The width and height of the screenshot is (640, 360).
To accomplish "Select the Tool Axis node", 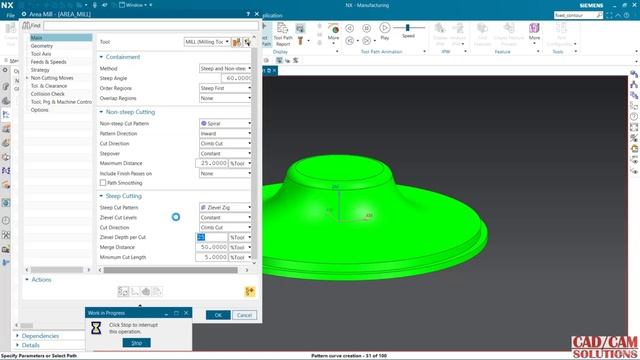I will [x=41, y=54].
